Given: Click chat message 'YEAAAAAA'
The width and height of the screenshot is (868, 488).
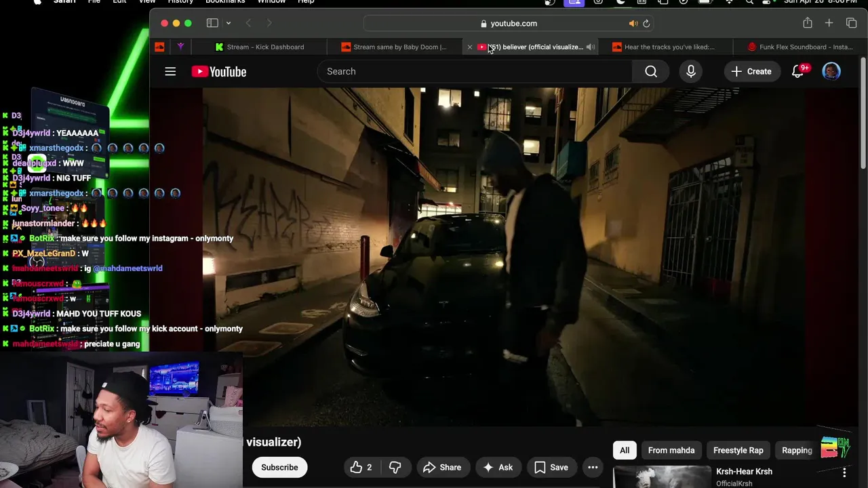Looking at the screenshot, I should coord(78,134).
